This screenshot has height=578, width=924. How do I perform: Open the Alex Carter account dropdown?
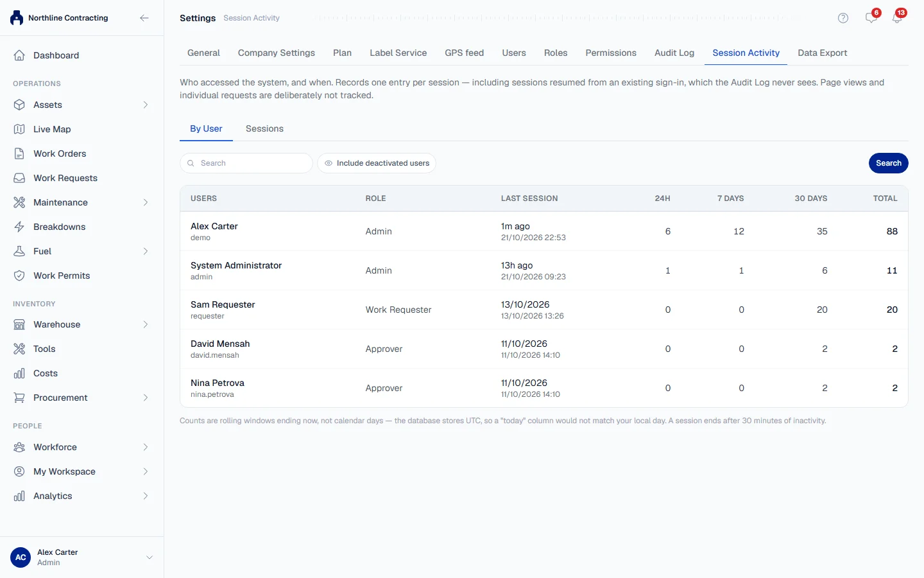pos(150,557)
